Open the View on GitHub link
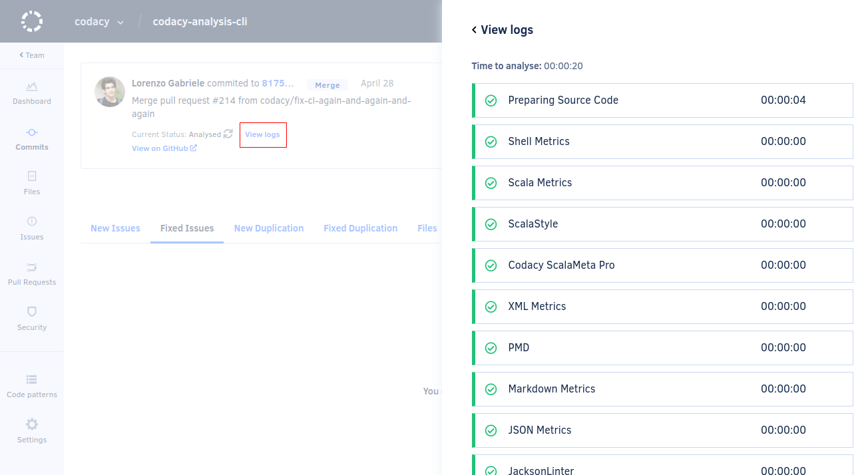The height and width of the screenshot is (475, 868). (164, 148)
